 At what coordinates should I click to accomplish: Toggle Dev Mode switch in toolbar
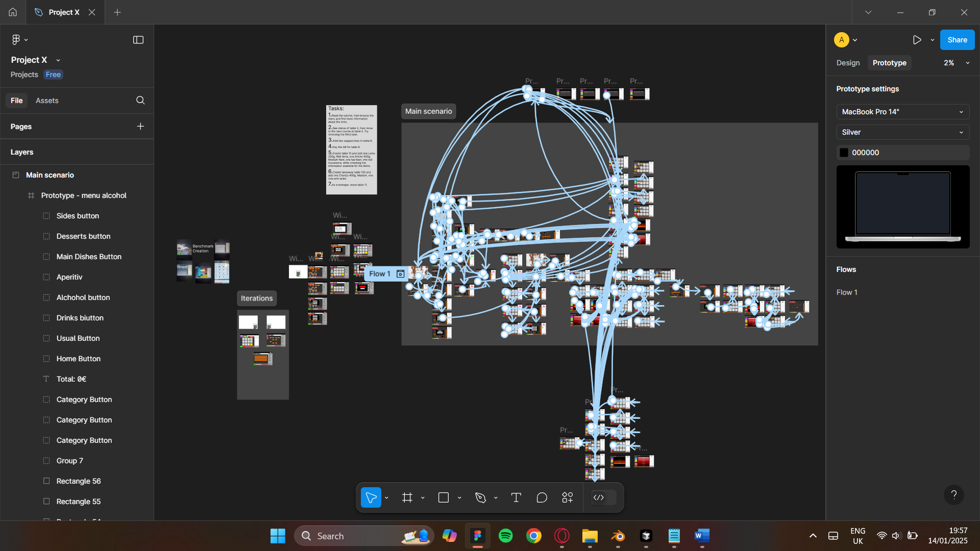[x=603, y=497]
